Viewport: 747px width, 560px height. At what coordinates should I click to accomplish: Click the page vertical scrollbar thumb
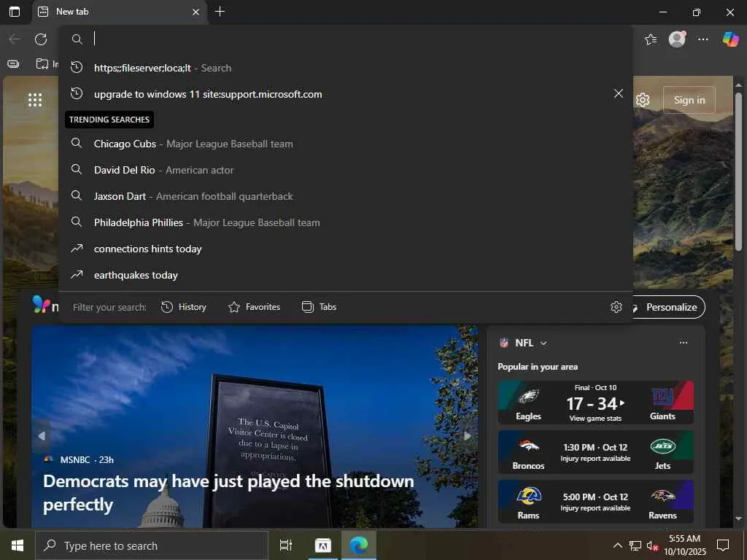tap(738, 171)
